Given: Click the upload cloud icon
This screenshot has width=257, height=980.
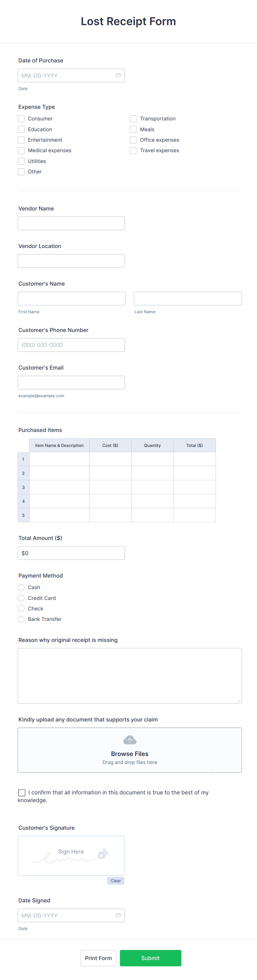Looking at the screenshot, I should [129, 740].
